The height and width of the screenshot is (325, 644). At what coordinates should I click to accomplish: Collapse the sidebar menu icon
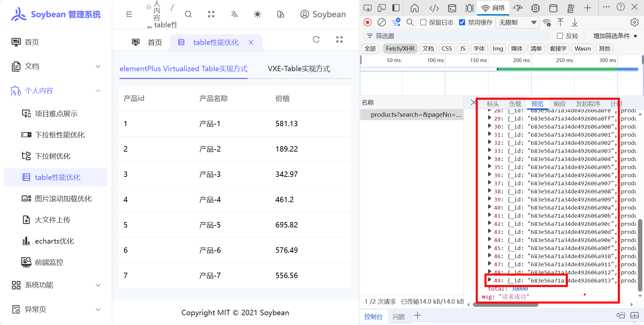(129, 14)
